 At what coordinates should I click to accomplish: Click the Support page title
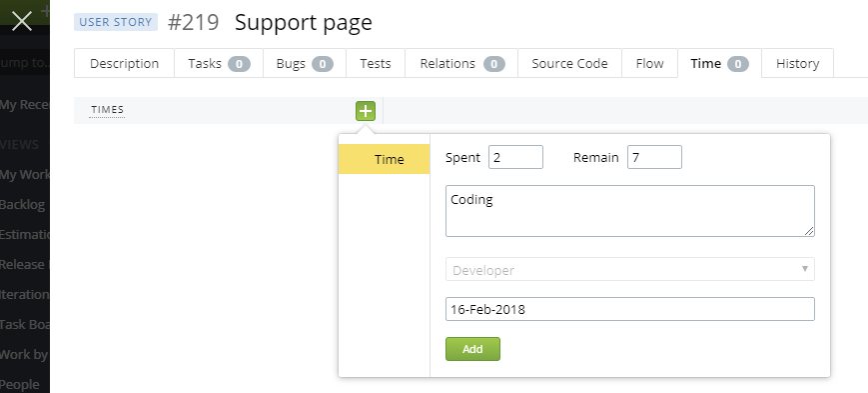click(x=304, y=23)
